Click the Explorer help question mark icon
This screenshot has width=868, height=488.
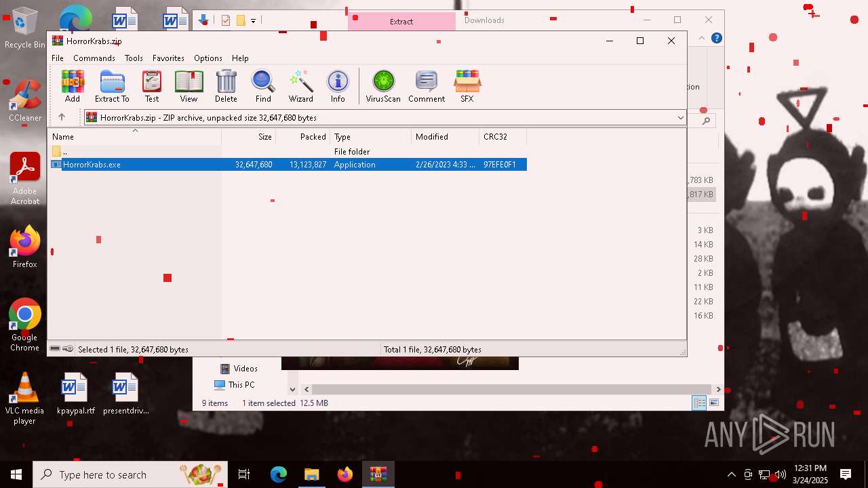(717, 39)
